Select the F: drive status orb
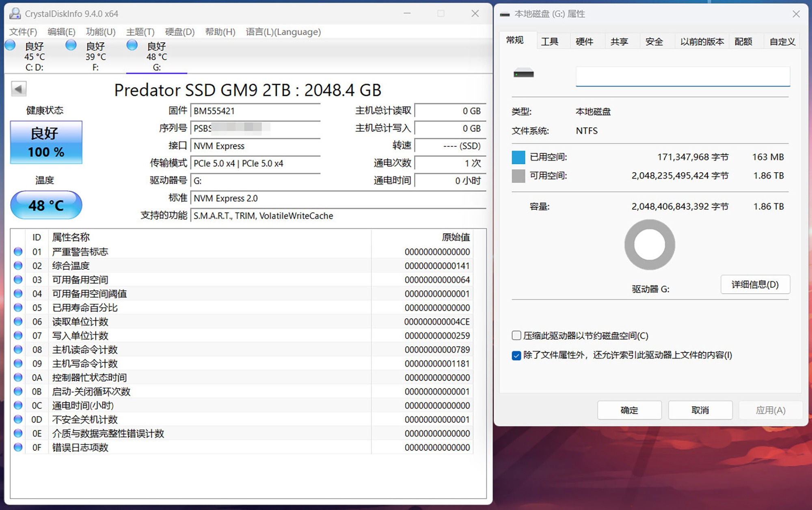Screen dimensions: 812x510 coord(71,45)
